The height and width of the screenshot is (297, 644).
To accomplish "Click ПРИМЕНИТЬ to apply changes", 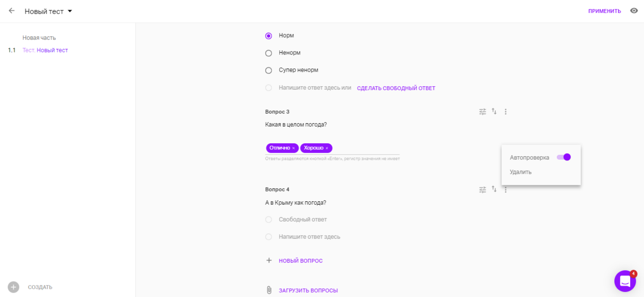I will point(604,11).
